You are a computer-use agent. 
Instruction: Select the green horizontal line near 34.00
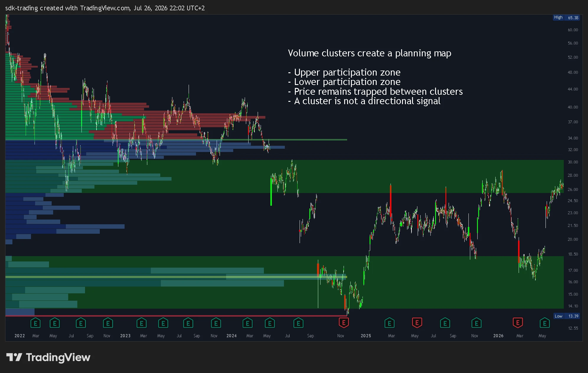pos(176,140)
